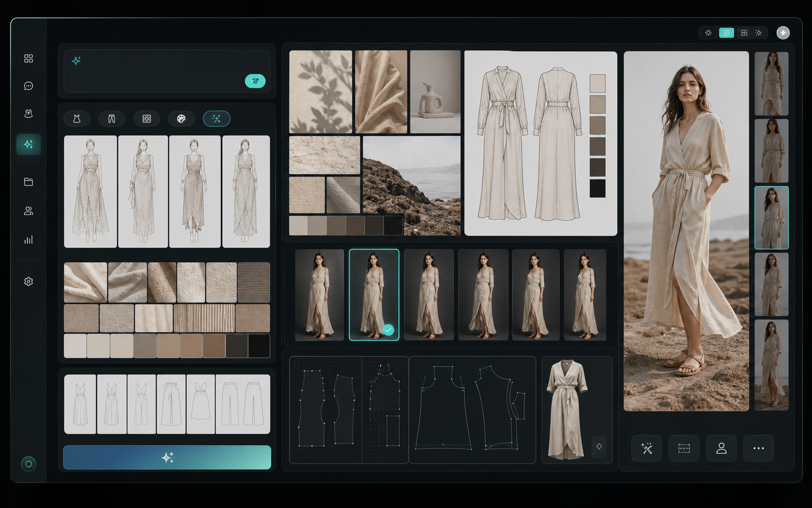
Task: Open the dashboard grid icon in the sidebar
Action: pyautogui.click(x=29, y=58)
